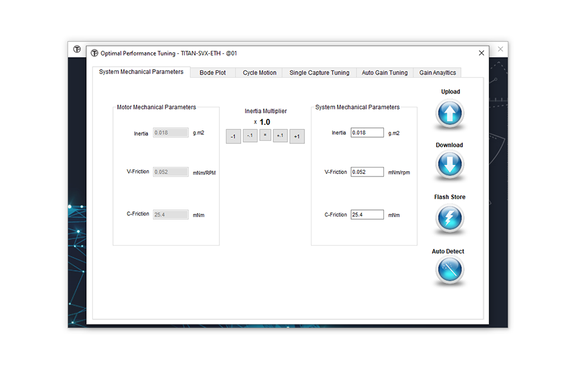
Task: Focus the System C-Friction input field
Action: 367,215
